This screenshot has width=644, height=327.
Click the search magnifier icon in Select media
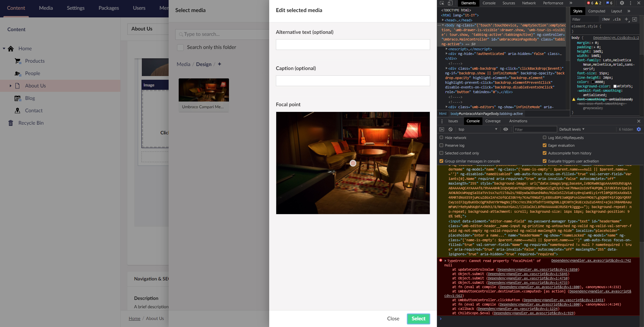pyautogui.click(x=181, y=34)
